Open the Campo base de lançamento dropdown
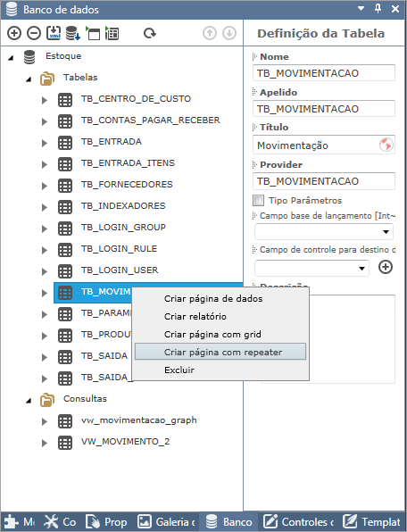The image size is (407, 532). 324,232
